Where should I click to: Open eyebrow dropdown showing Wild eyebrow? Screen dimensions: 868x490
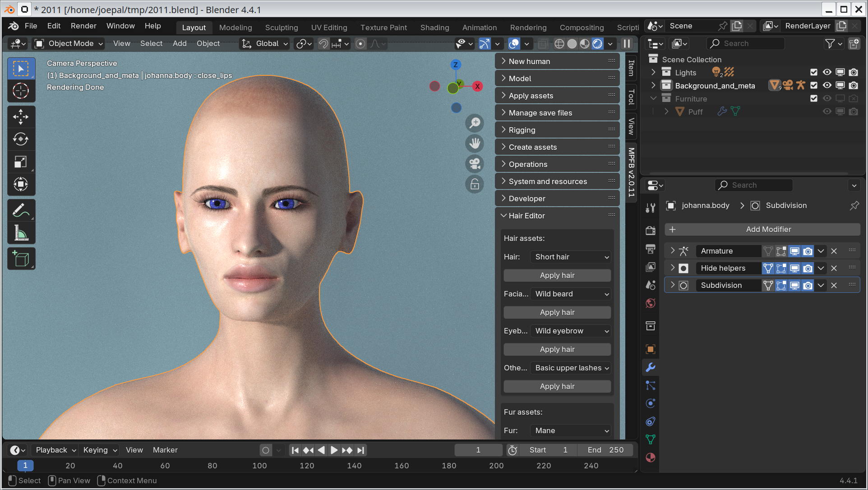pos(571,331)
